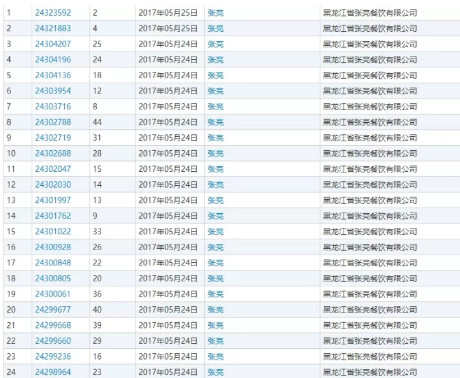Select class number 12 in row 6

[x=97, y=91]
